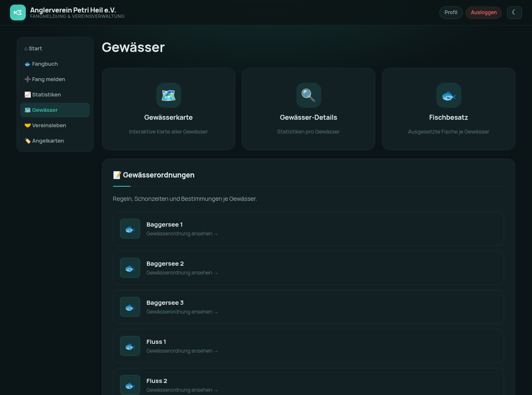Click the Anglerverein Petri Heil e.V. title

tap(73, 10)
